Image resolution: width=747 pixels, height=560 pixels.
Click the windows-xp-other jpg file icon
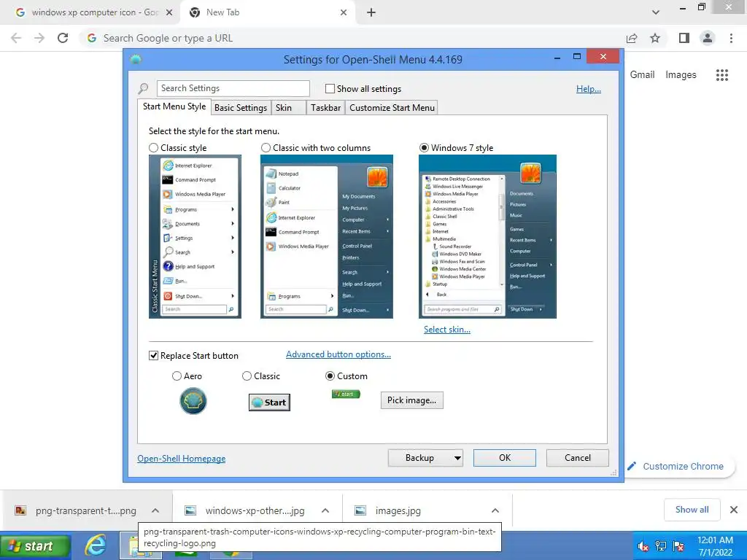[190, 510]
